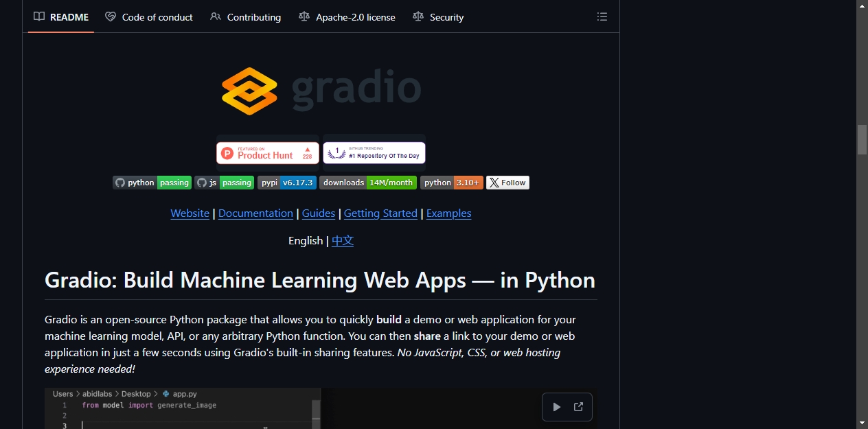
Task: Click the downloads 14M/month badge
Action: (x=368, y=183)
